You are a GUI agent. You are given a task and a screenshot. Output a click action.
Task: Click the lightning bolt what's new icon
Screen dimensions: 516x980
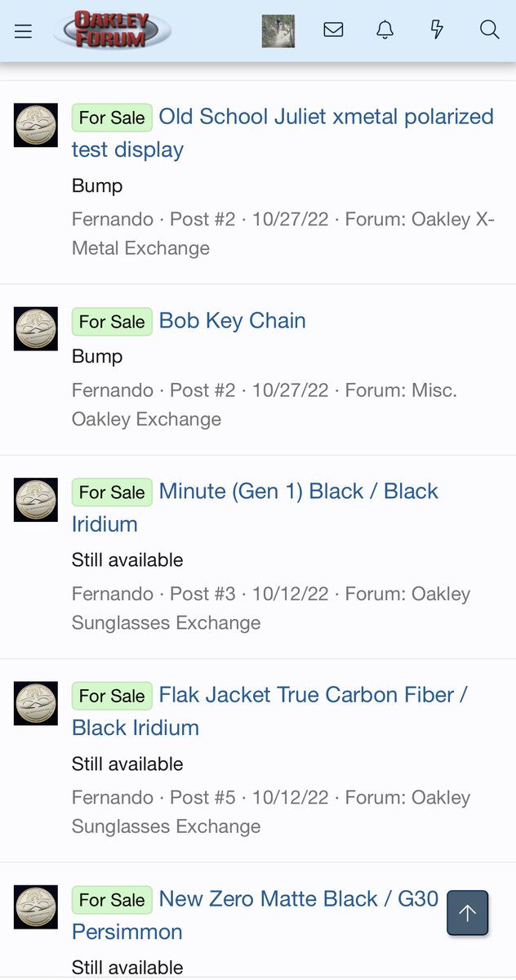(x=437, y=30)
